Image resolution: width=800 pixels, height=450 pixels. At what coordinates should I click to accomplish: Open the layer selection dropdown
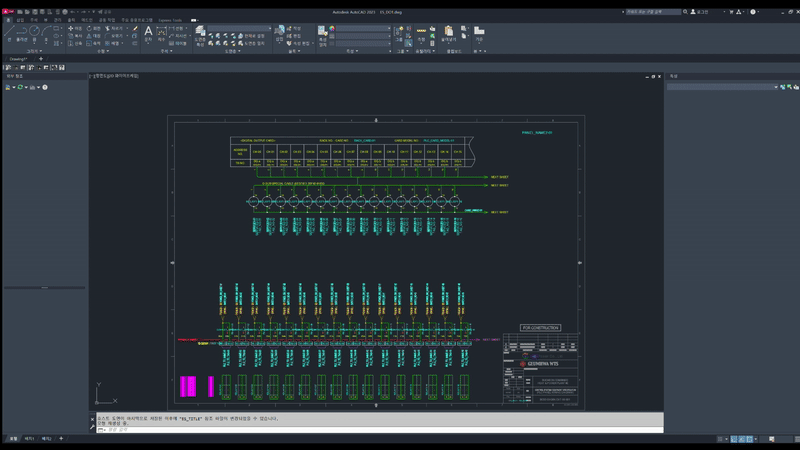coord(239,28)
